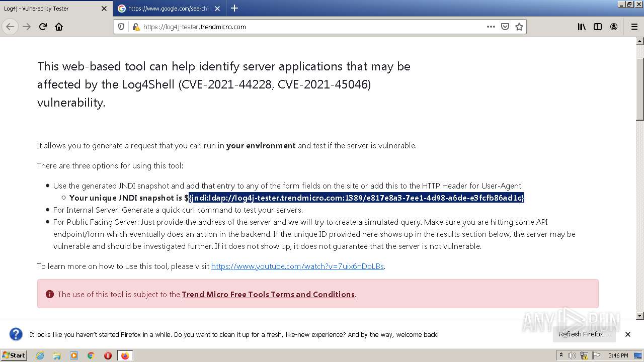Open the media player taskbar icon

[x=74, y=355]
